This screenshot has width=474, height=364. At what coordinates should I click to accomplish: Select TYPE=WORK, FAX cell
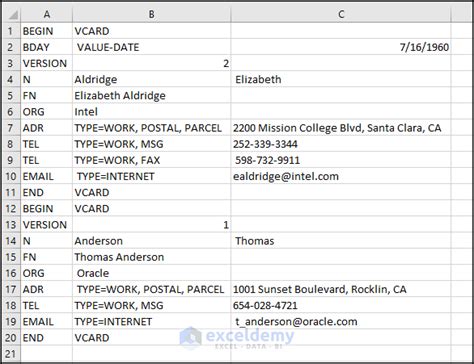click(151, 160)
